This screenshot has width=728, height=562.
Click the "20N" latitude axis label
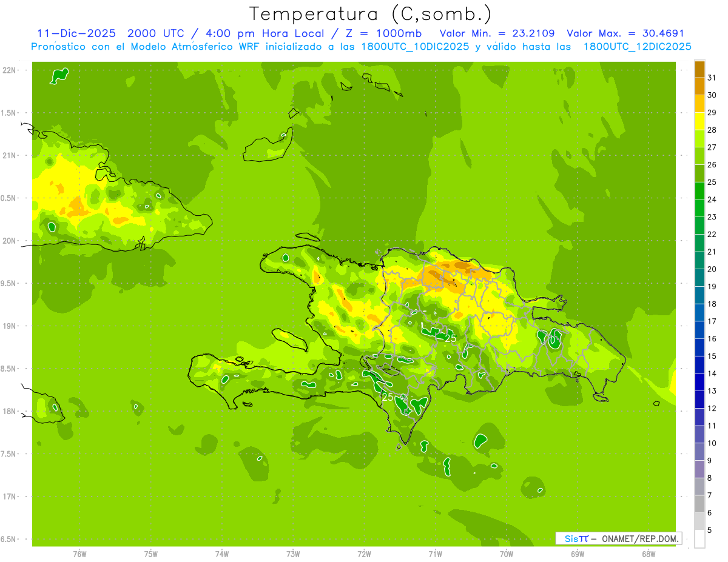(x=10, y=241)
